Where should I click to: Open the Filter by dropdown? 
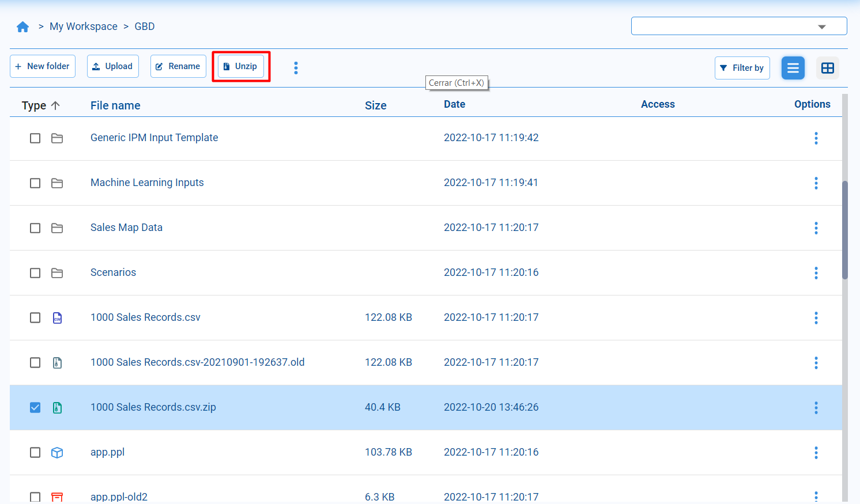point(742,68)
